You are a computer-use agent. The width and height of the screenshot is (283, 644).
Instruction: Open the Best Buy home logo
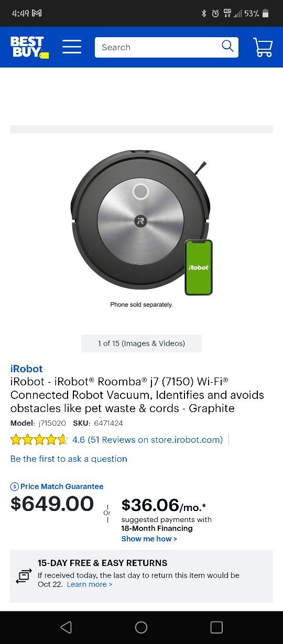(29, 47)
